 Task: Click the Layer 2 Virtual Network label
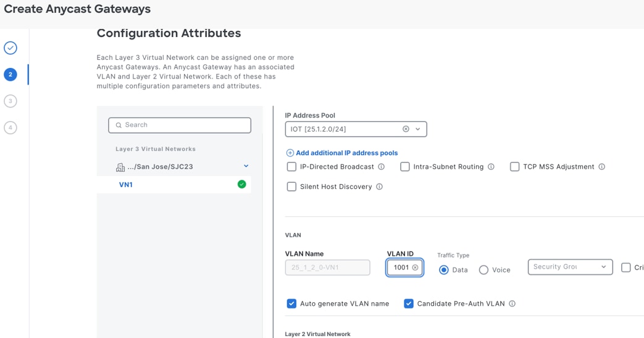pyautogui.click(x=317, y=334)
